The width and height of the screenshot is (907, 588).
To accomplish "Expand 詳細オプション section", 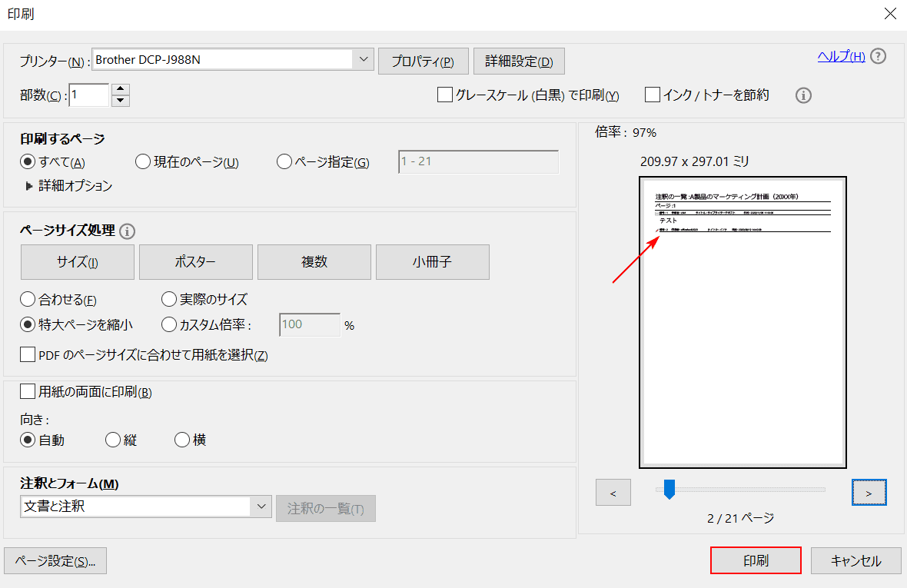I will 29,186.
